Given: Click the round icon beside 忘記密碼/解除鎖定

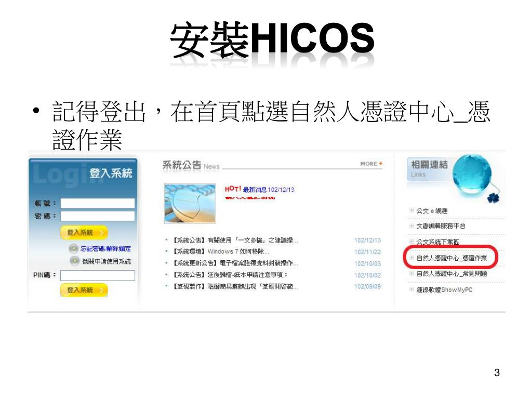Looking at the screenshot, I should pyautogui.click(x=74, y=249).
